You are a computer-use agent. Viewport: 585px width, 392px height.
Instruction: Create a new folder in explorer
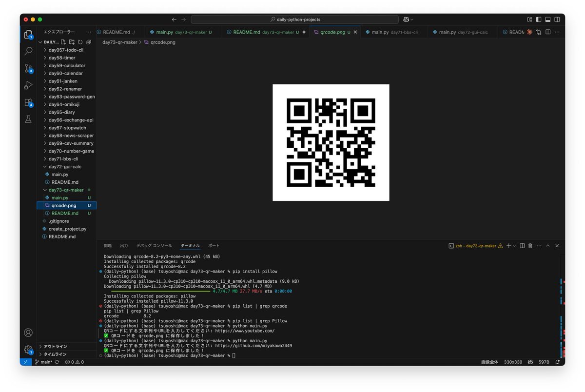(x=72, y=42)
